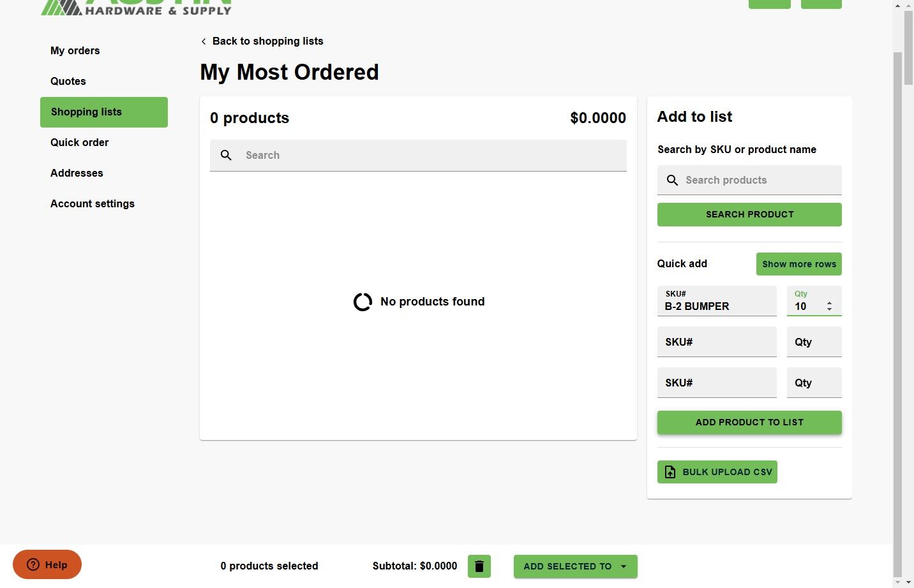Screen dimensions: 914x588
Task: Select Quick order from sidebar
Action: click(80, 142)
